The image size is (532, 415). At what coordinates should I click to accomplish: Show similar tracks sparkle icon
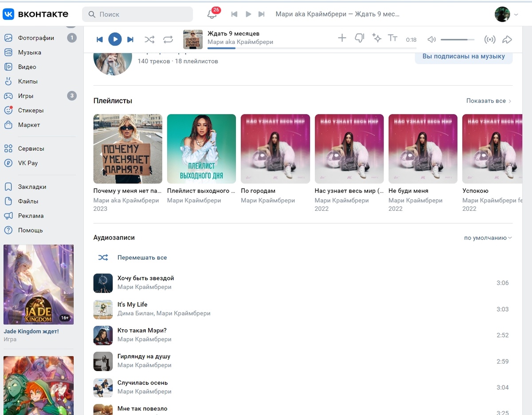pyautogui.click(x=377, y=38)
